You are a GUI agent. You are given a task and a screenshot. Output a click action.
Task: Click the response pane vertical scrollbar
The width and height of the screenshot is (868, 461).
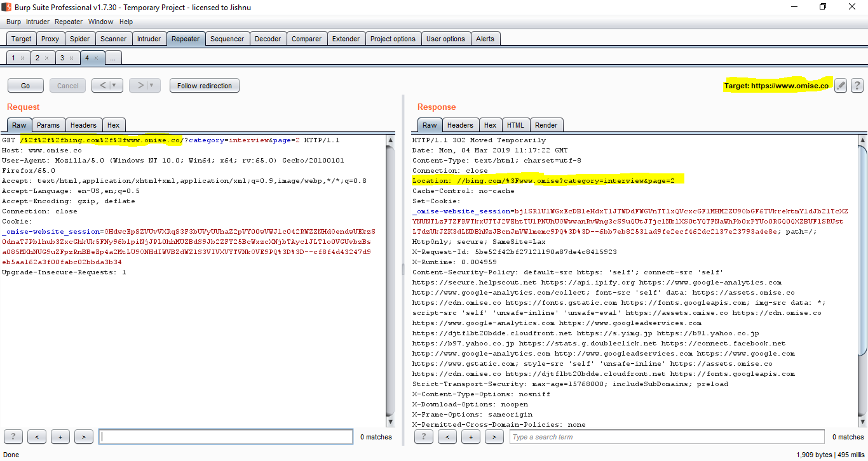[862, 281]
